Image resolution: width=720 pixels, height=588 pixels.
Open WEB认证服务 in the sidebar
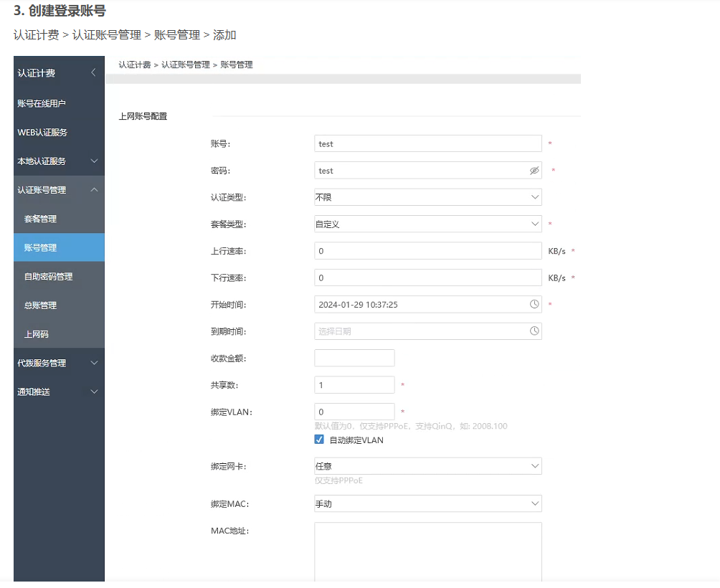click(60, 132)
